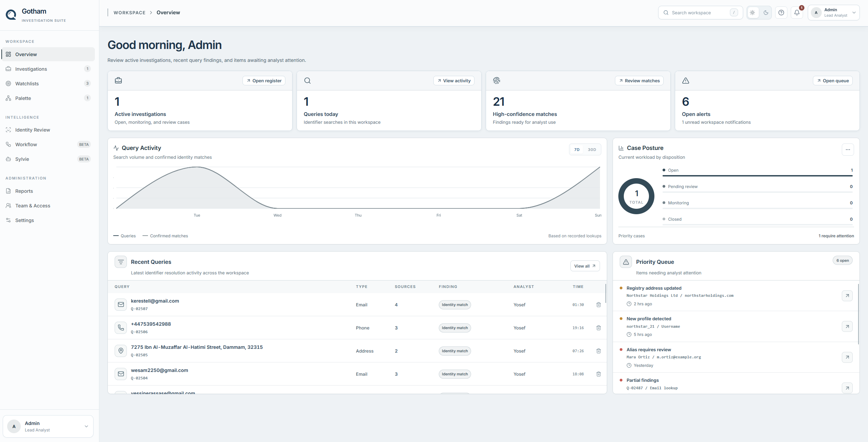
Task: Open notifications bell icon
Action: pyautogui.click(x=797, y=13)
